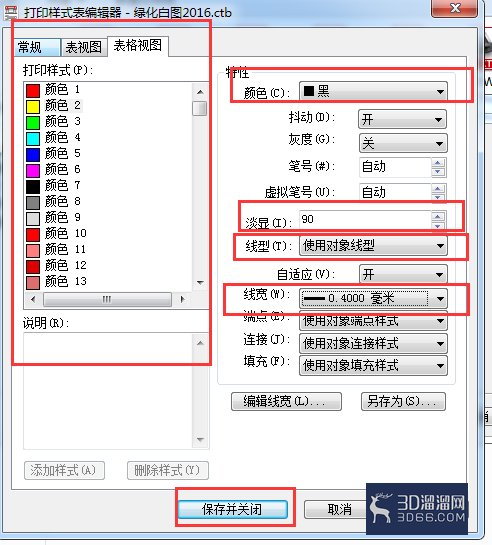Click the 虚拟笔号 input field
The height and width of the screenshot is (545, 492).
pyautogui.click(x=395, y=192)
